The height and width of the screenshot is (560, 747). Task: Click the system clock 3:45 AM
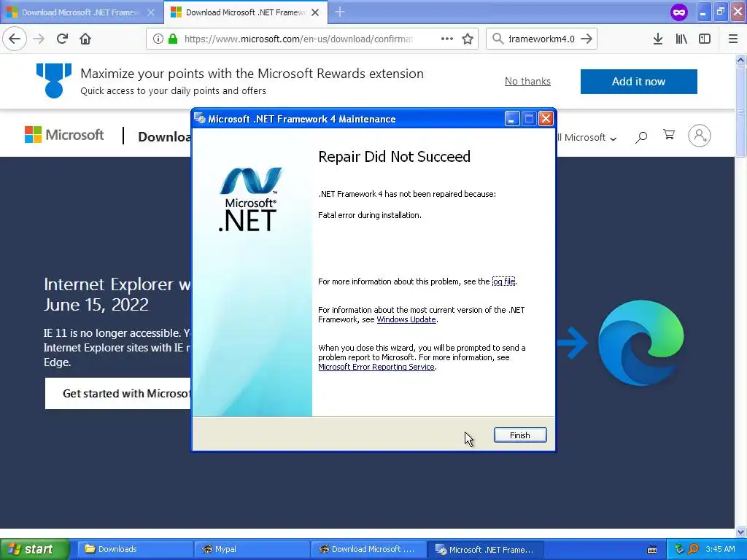coord(720,549)
